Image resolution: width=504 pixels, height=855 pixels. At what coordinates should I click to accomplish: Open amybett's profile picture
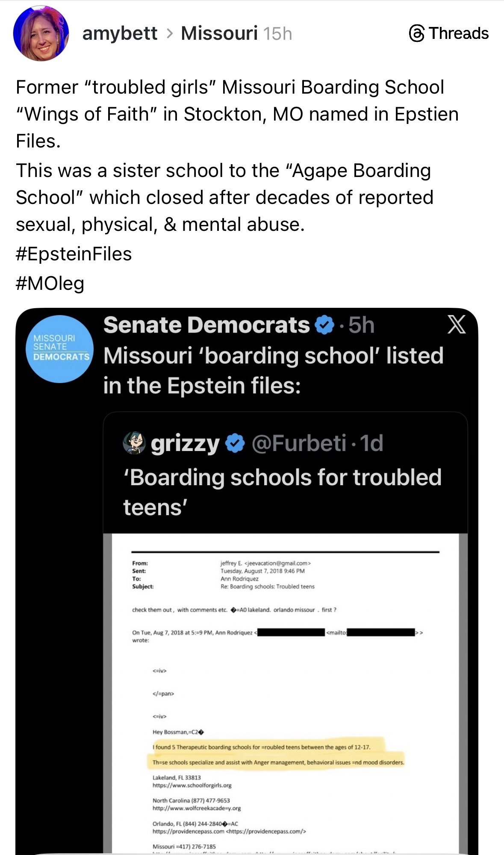click(x=41, y=33)
